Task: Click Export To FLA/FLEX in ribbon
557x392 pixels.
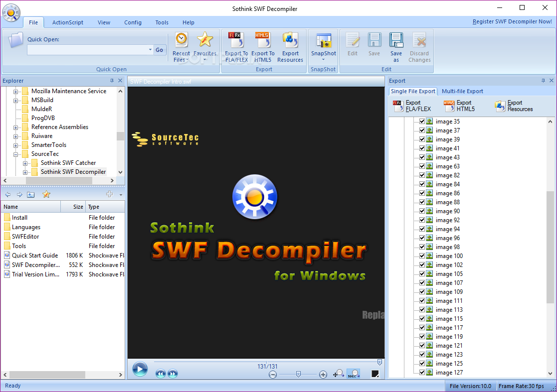Action: tap(236, 47)
